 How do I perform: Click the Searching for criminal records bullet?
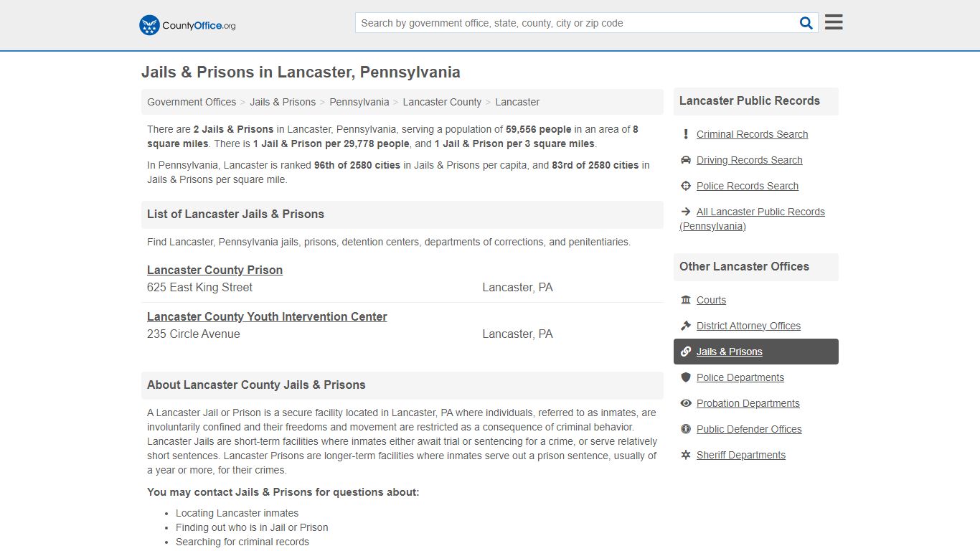tap(242, 542)
